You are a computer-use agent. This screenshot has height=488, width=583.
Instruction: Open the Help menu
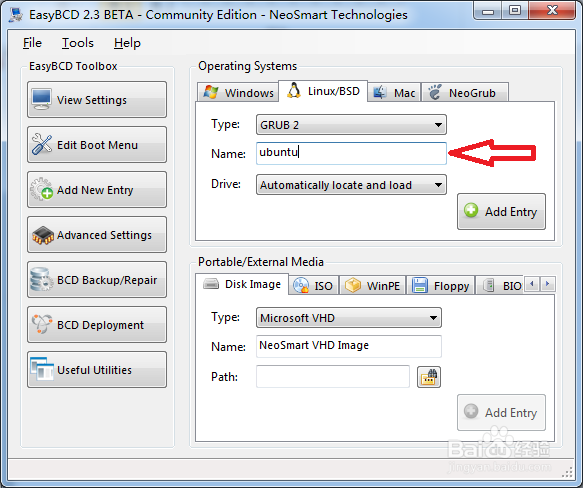(127, 43)
